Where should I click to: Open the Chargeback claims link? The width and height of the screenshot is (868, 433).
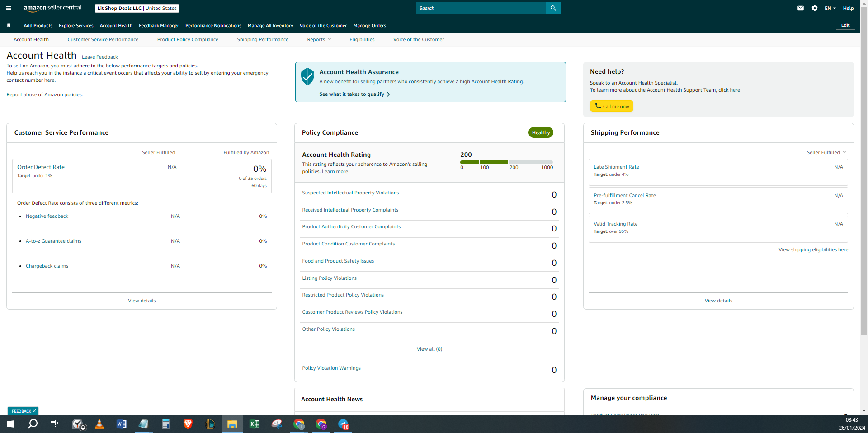coord(47,266)
